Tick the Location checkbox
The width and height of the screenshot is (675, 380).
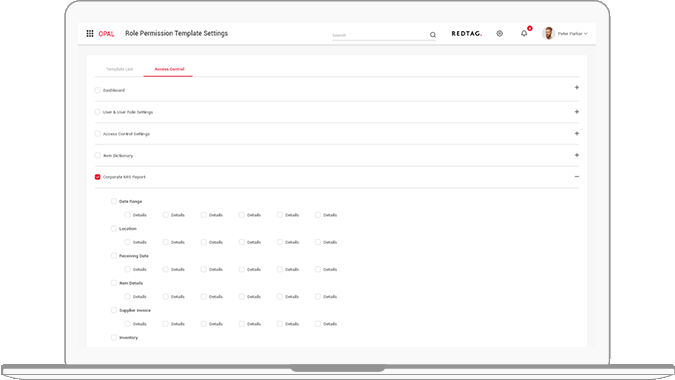click(x=114, y=229)
